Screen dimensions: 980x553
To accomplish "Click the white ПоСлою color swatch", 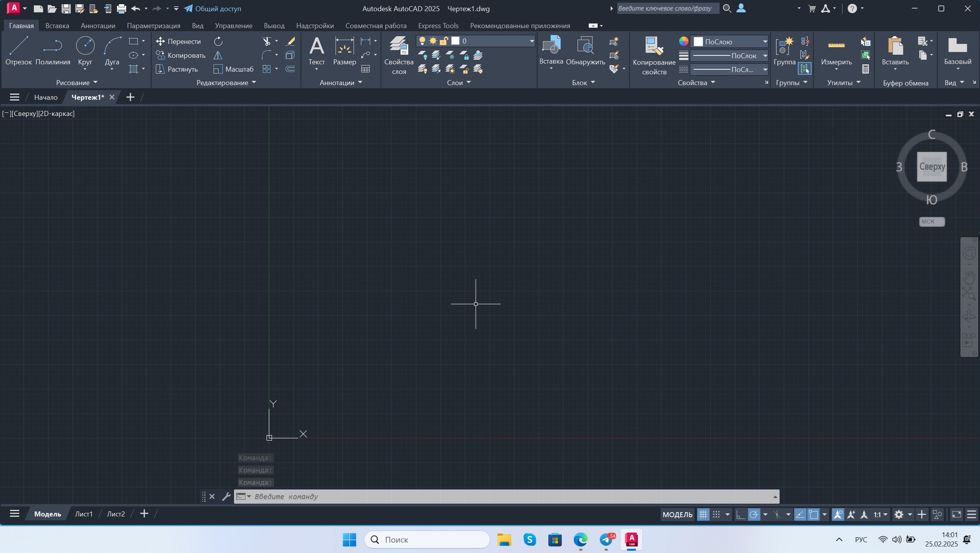I will (x=698, y=42).
